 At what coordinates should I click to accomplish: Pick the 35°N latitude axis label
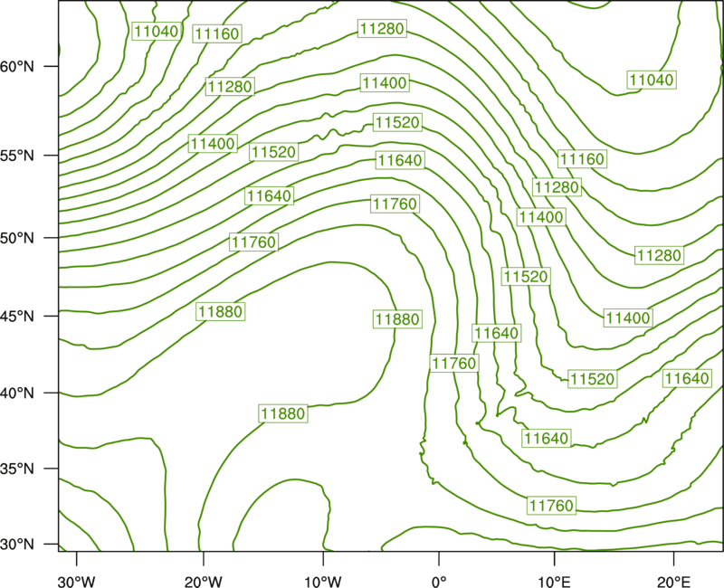click(17, 469)
